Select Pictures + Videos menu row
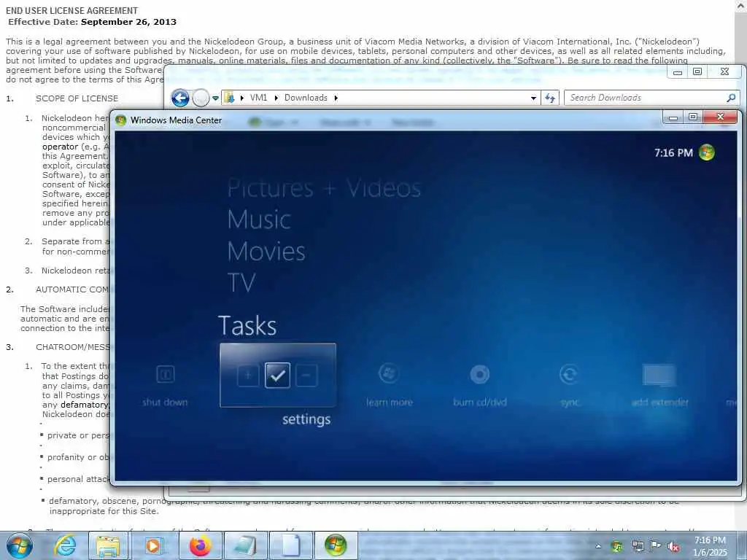 [324, 188]
